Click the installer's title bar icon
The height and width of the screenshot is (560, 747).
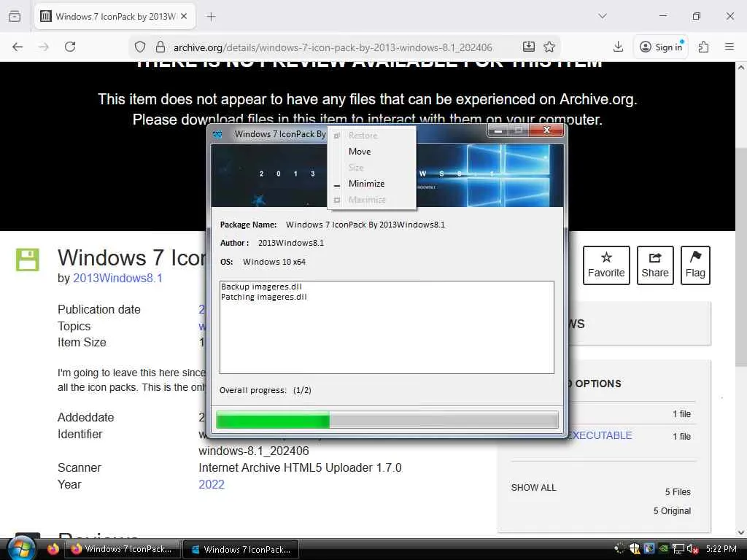pyautogui.click(x=217, y=134)
